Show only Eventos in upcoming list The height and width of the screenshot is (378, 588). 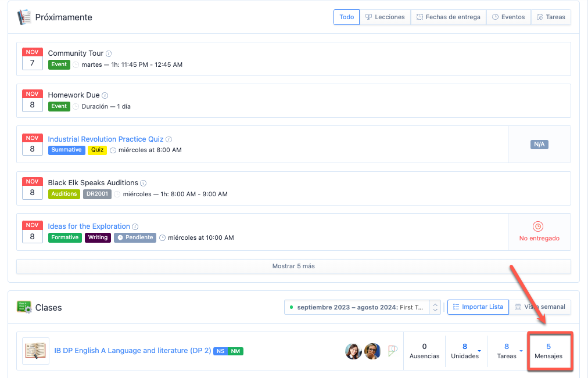508,17
